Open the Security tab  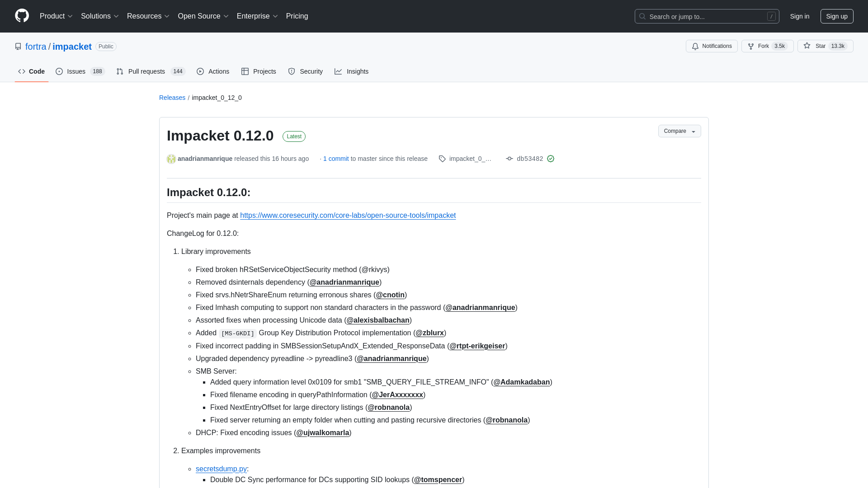pyautogui.click(x=305, y=71)
